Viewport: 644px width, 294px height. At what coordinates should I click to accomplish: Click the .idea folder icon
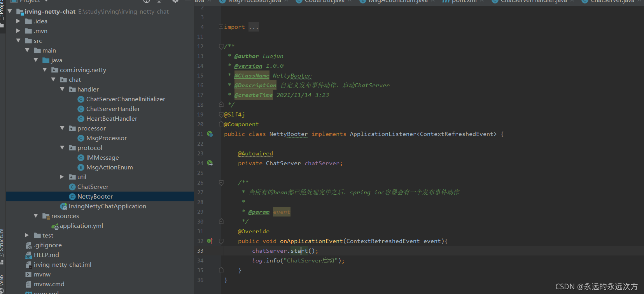[x=28, y=21]
